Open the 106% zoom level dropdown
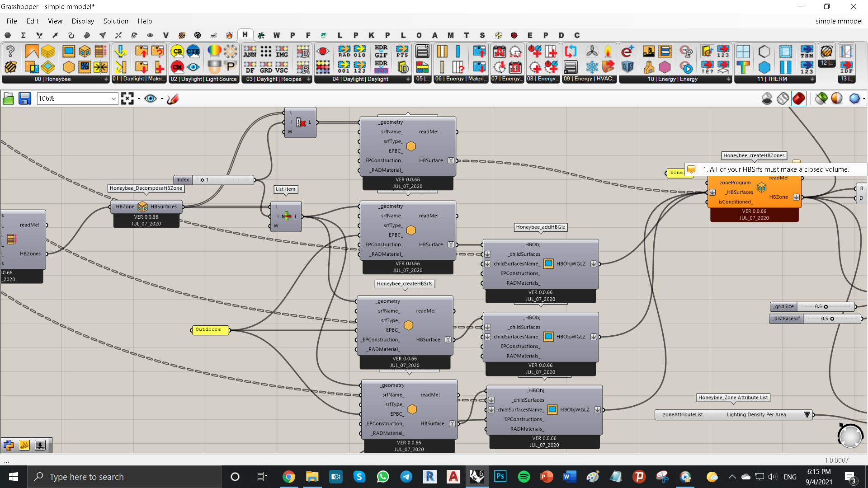Image resolution: width=868 pixels, height=488 pixels. pyautogui.click(x=113, y=99)
